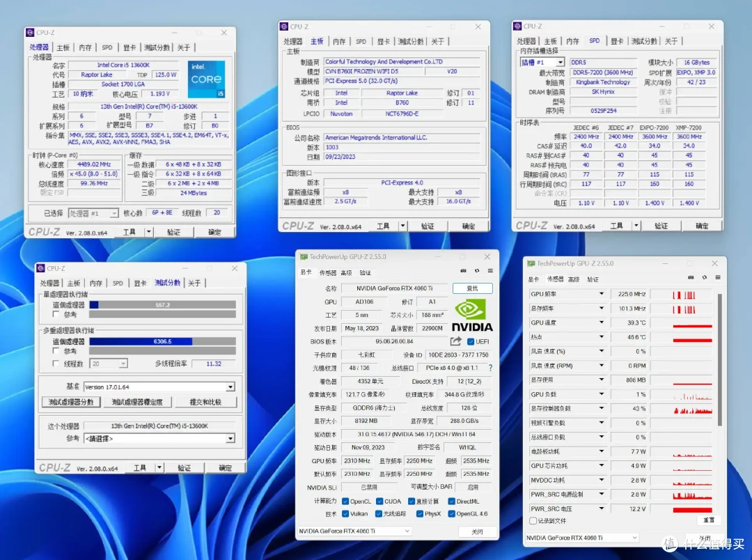
Task: Switch to the 关于 tab in the CPU-Z mainboard window
Action: (x=437, y=42)
